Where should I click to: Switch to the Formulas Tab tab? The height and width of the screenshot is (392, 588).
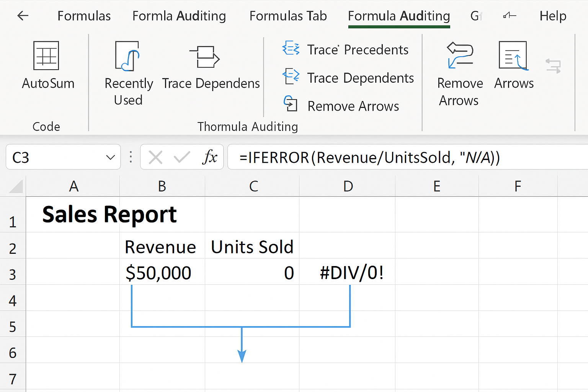point(288,16)
